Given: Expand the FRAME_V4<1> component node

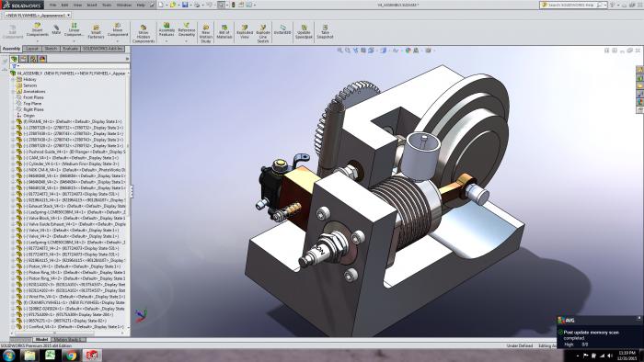Looking at the screenshot, I should tap(13, 122).
